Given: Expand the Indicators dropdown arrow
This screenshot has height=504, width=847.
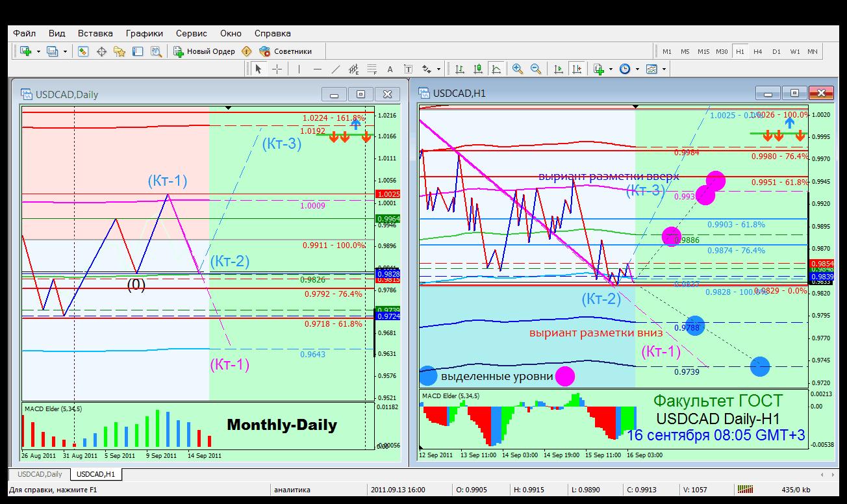Looking at the screenshot, I should coord(611,69).
